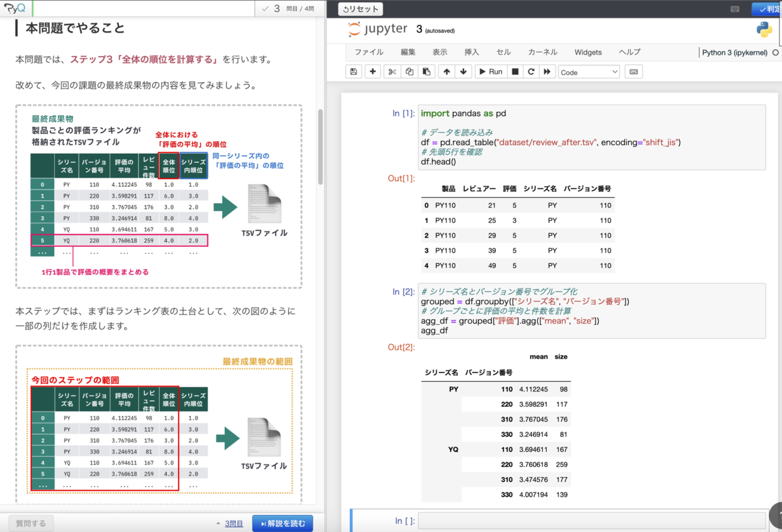
Task: Click the レビュアー column header in Out[1]
Action: pos(479,189)
